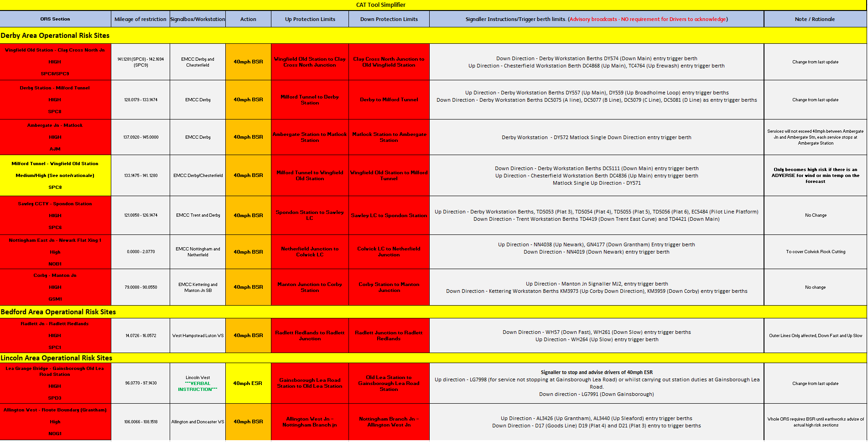Select 'Derby Area Operational Risk Sites' heading
Viewport: 868px width, 442px height.
click(x=433, y=36)
